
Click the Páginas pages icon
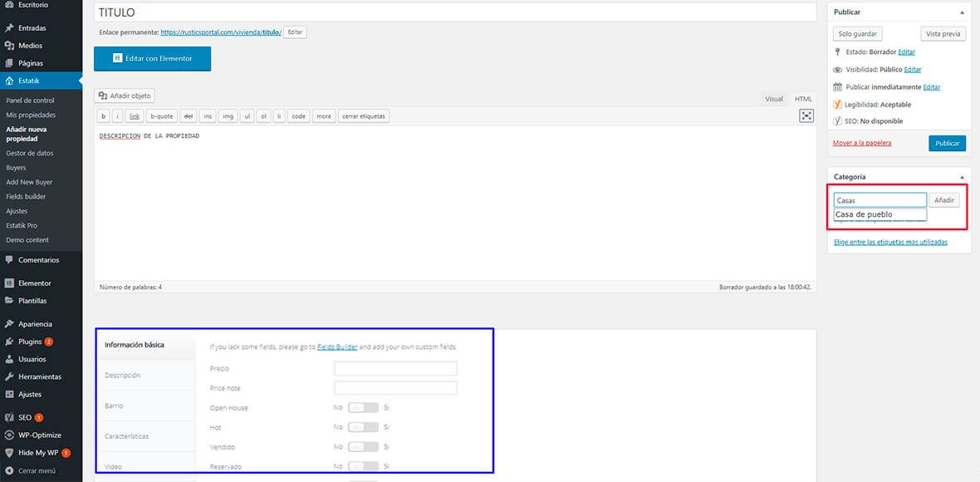(9, 63)
